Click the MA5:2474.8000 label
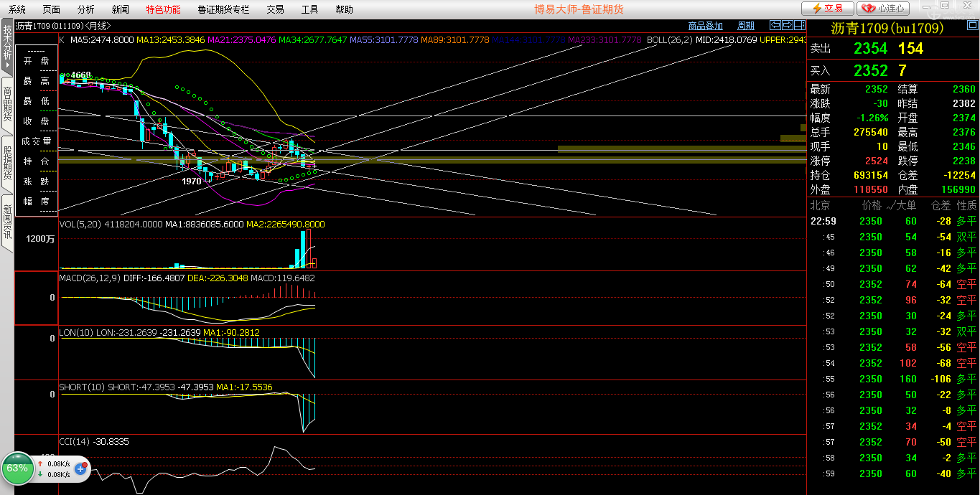 pos(101,39)
